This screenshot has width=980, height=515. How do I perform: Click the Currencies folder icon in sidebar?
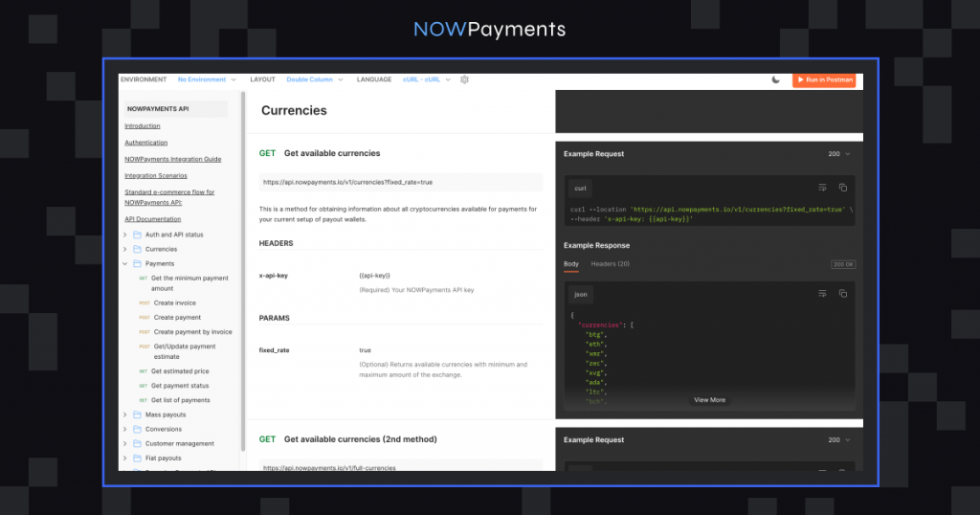137,249
